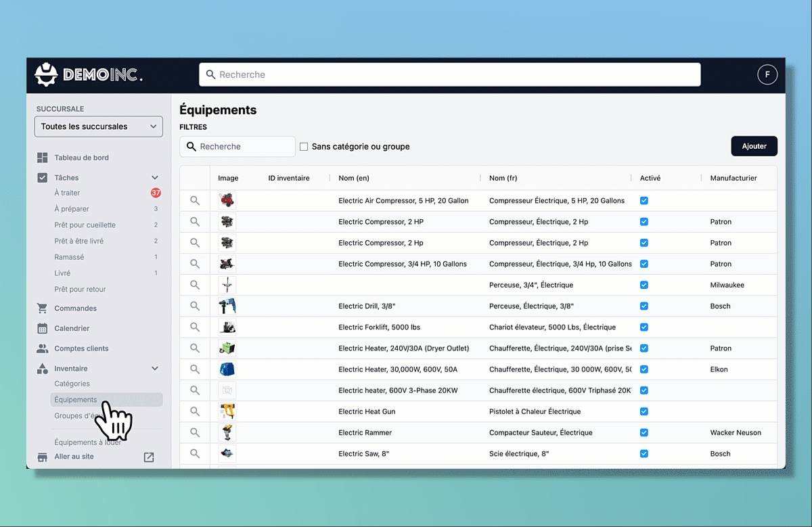
Task: Collapse the Inventaire section chevron
Action: [155, 369]
